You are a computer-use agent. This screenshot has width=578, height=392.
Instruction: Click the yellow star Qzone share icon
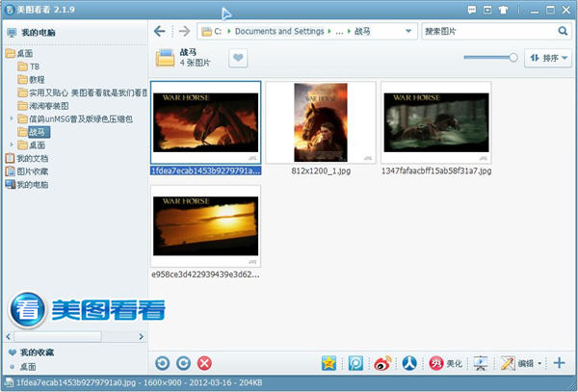(328, 363)
